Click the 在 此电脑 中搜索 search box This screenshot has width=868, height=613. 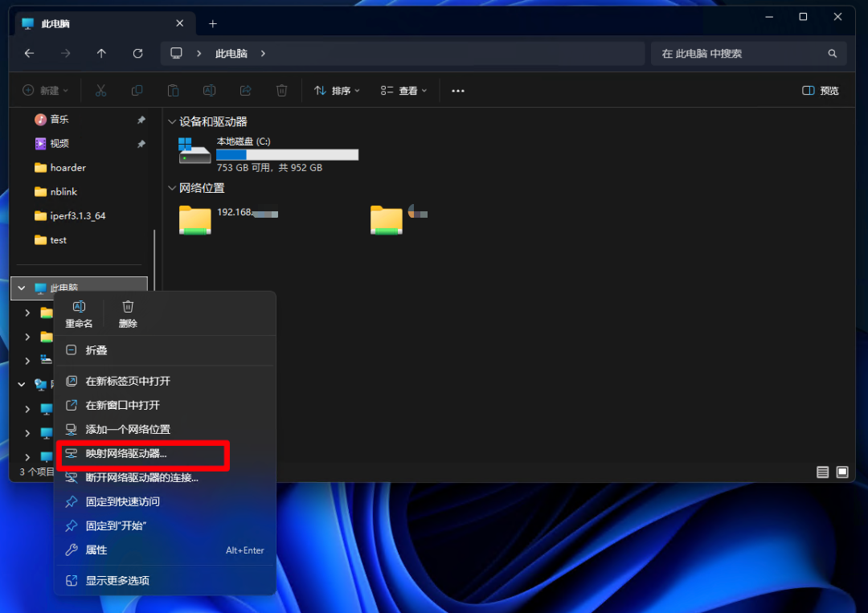[748, 54]
